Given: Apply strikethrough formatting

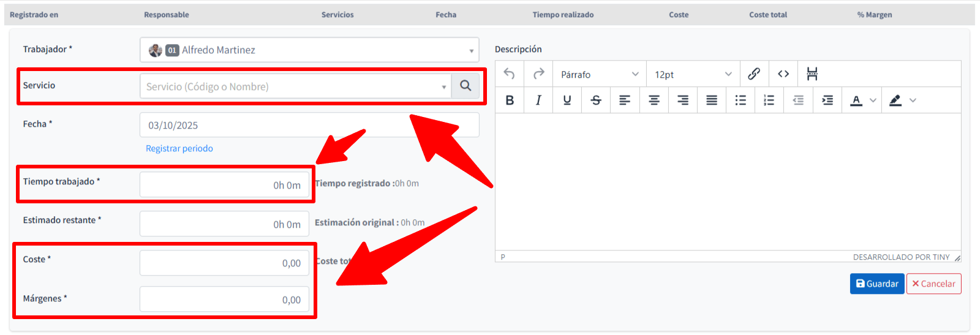Looking at the screenshot, I should [x=596, y=100].
